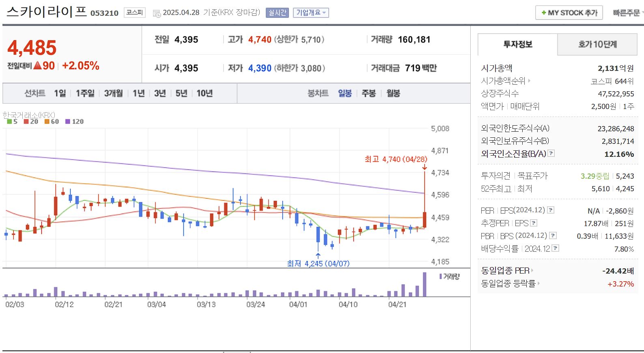Click the 한국거래소(KRX) chart label
Viewport: 644px width, 353px height.
(29, 115)
